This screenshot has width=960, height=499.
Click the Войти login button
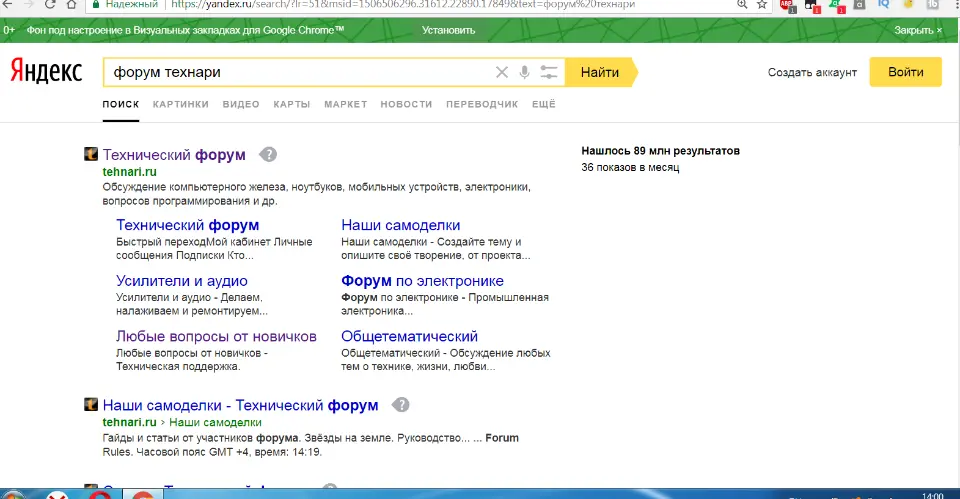pyautogui.click(x=906, y=72)
